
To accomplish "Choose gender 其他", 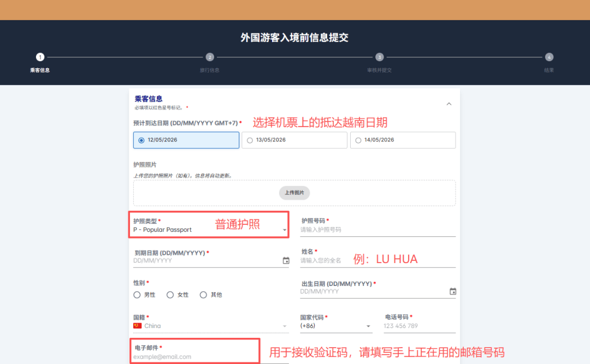I will point(203,295).
